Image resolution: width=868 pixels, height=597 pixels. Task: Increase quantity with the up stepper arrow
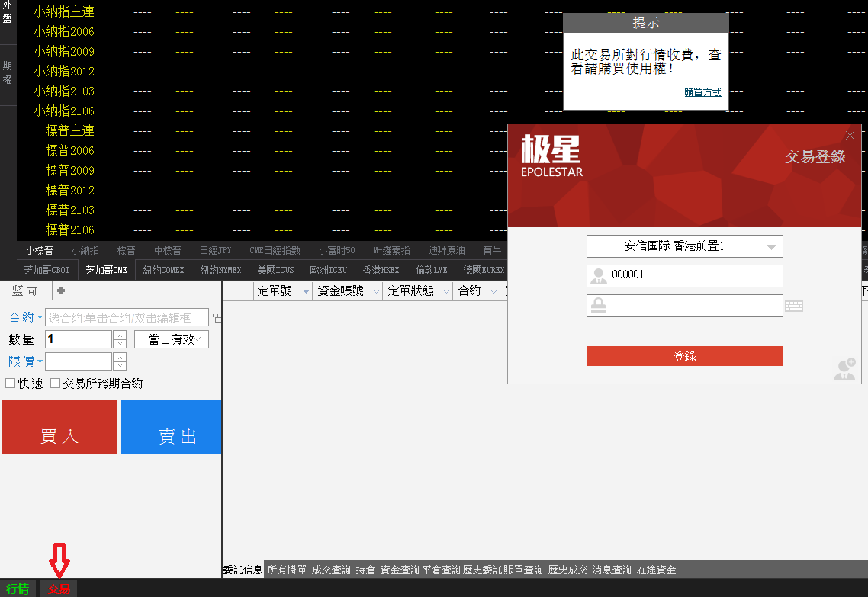point(121,335)
